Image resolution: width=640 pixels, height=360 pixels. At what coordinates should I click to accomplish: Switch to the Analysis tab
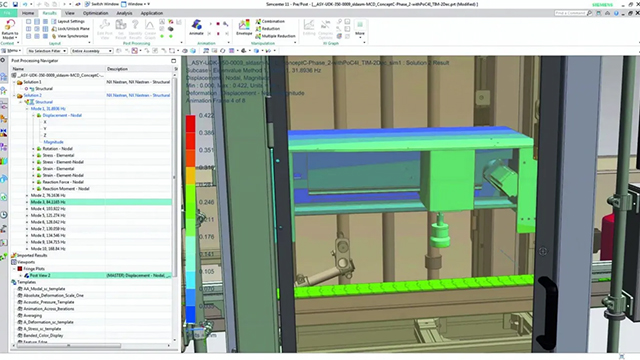pyautogui.click(x=124, y=13)
